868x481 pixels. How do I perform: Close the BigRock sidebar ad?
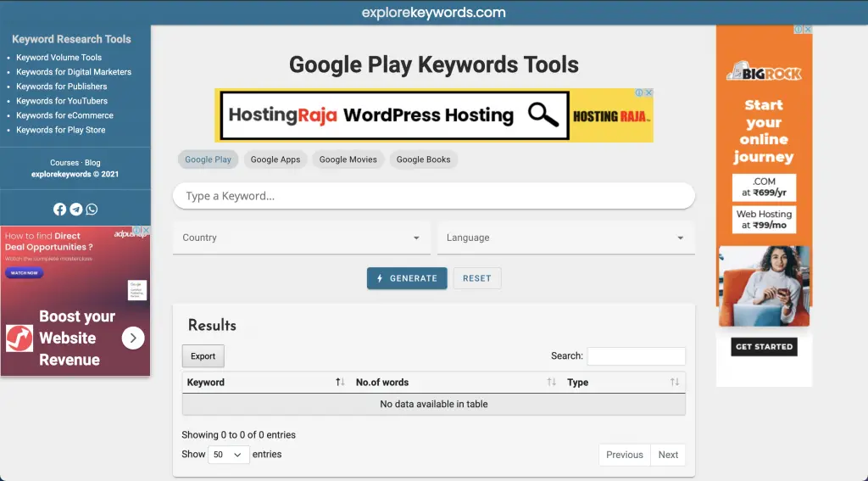(x=808, y=30)
